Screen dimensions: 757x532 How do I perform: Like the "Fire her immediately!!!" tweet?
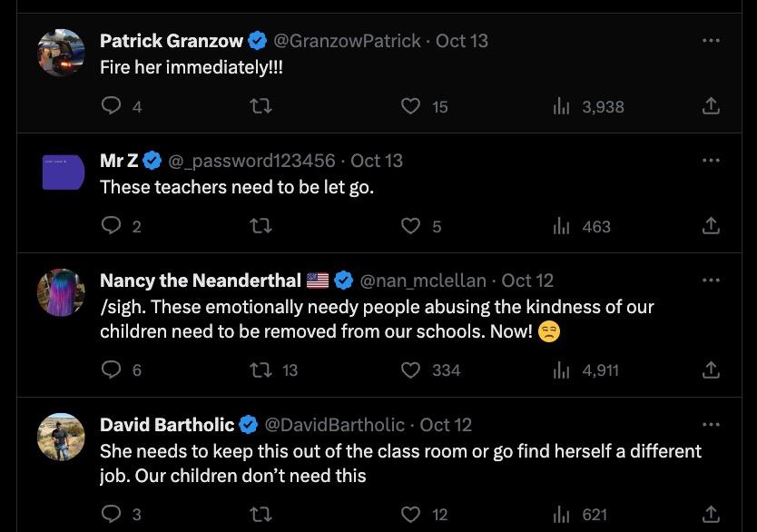click(x=411, y=106)
